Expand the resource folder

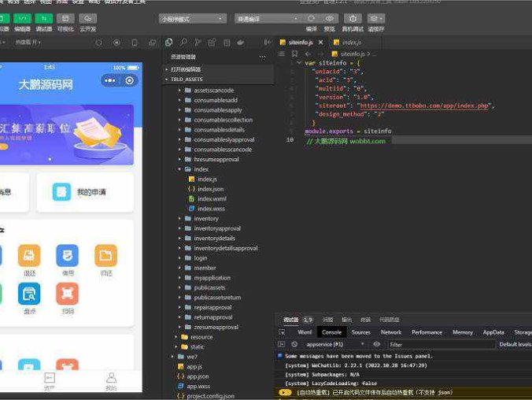point(201,337)
